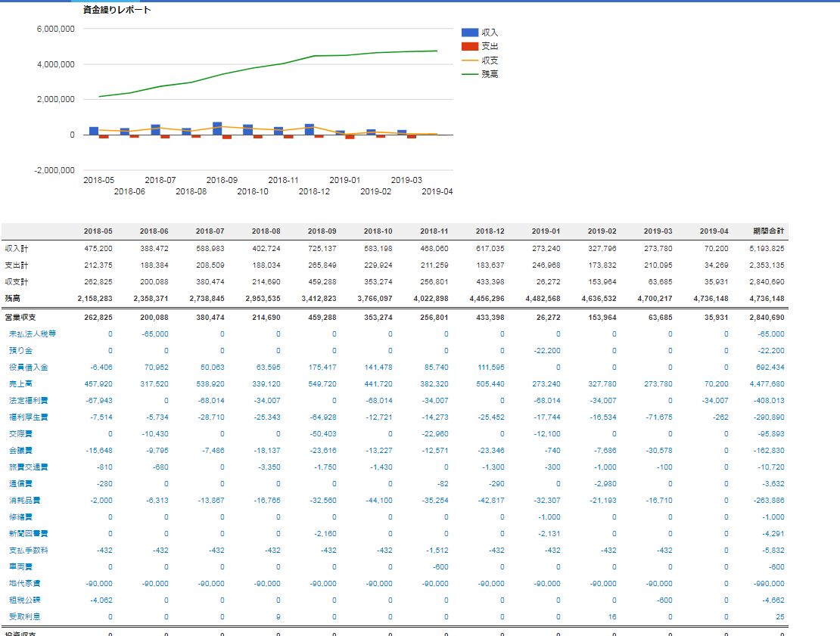Viewport: 840px width, 636px height.
Task: Click the 役員借入金 row link
Action: tap(28, 368)
